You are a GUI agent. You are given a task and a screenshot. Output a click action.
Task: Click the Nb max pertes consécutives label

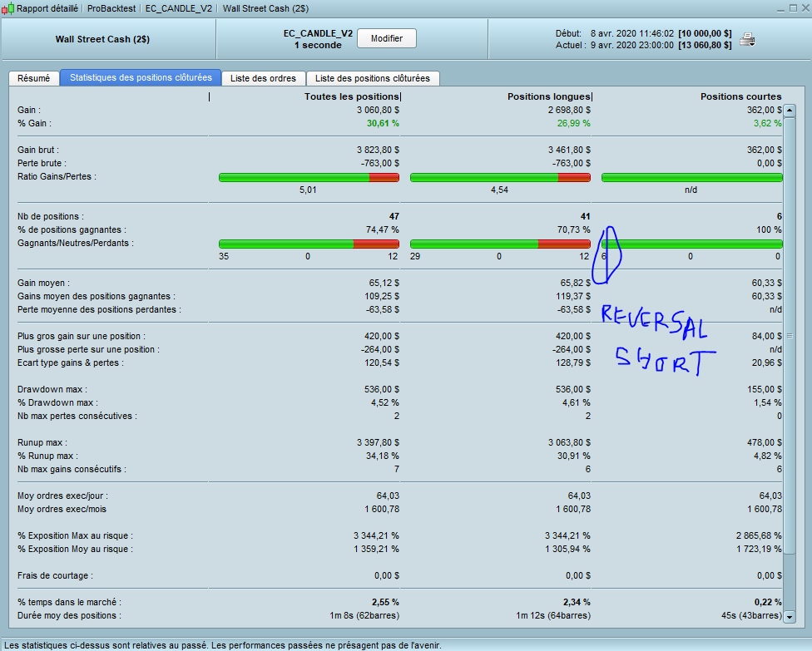tap(77, 417)
